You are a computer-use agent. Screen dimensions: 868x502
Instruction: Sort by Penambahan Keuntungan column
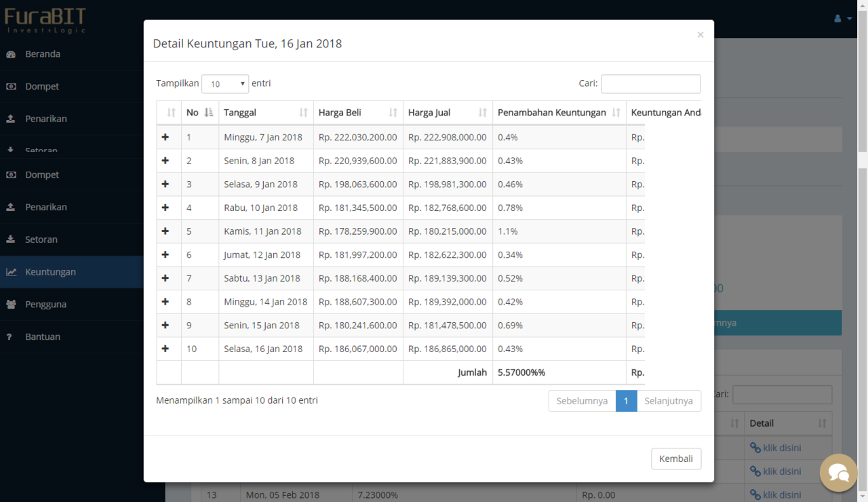coord(559,113)
